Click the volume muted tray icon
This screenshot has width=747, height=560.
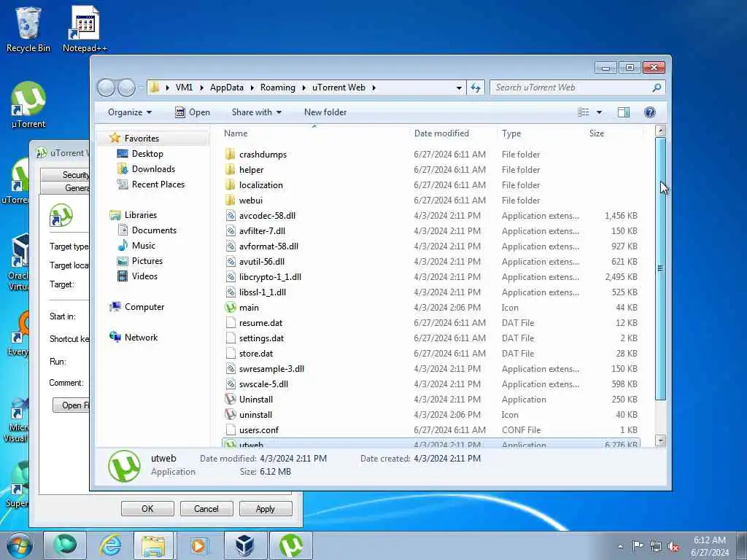coord(673,546)
